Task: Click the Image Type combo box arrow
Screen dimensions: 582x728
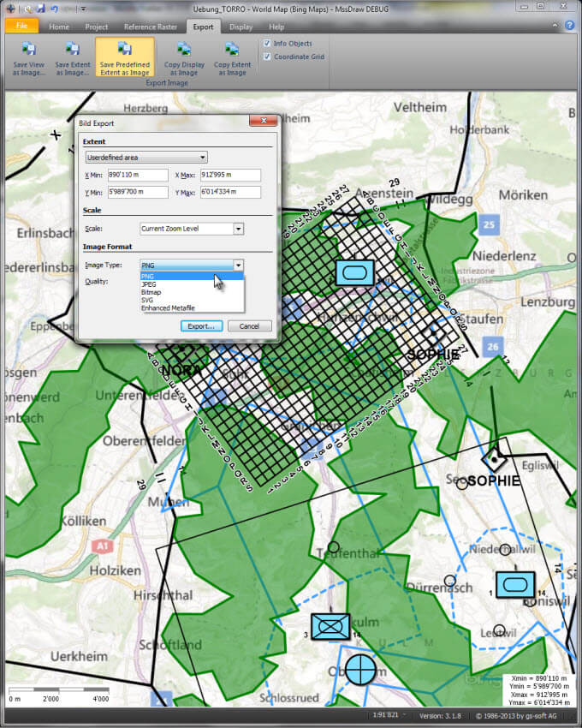Action: pyautogui.click(x=238, y=266)
